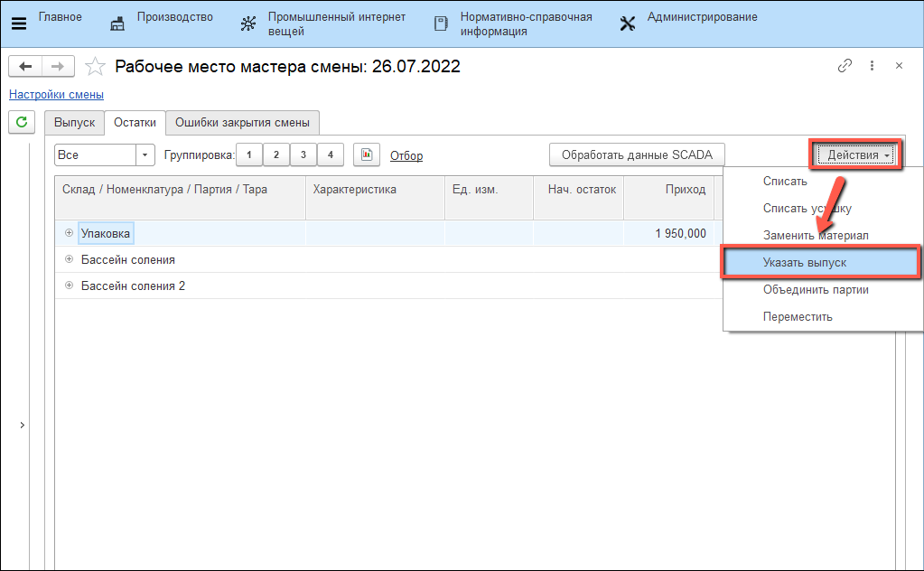Add page to favorites with star
Screen dimensions: 924x571
[x=95, y=67]
